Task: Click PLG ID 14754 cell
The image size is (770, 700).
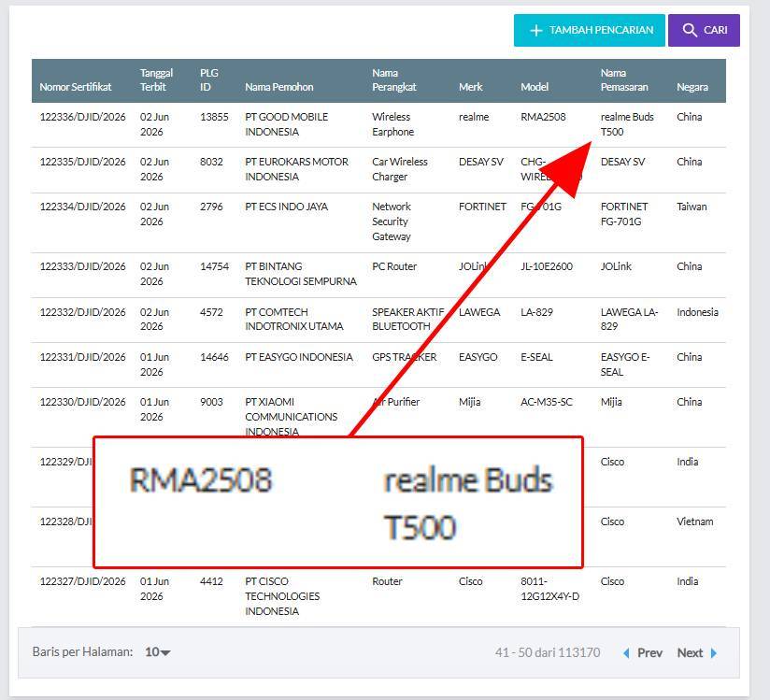Action: point(214,266)
